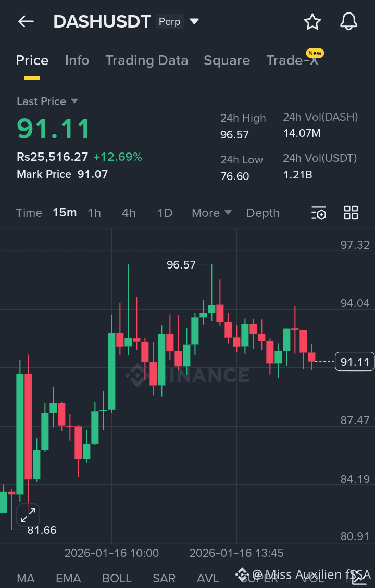Expand the Last Price dropdown
The height and width of the screenshot is (588, 375).
pos(74,101)
